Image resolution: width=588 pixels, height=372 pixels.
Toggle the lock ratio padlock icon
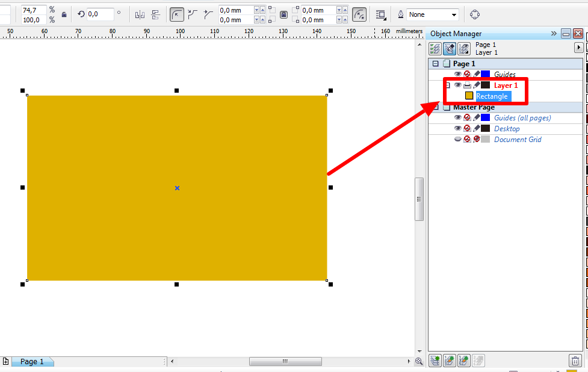[64, 14]
